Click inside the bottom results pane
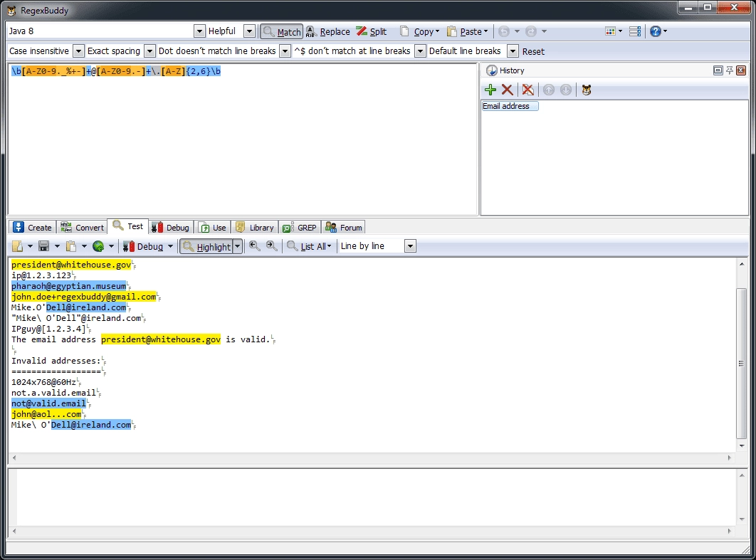This screenshot has height=560, width=756. pos(376,497)
